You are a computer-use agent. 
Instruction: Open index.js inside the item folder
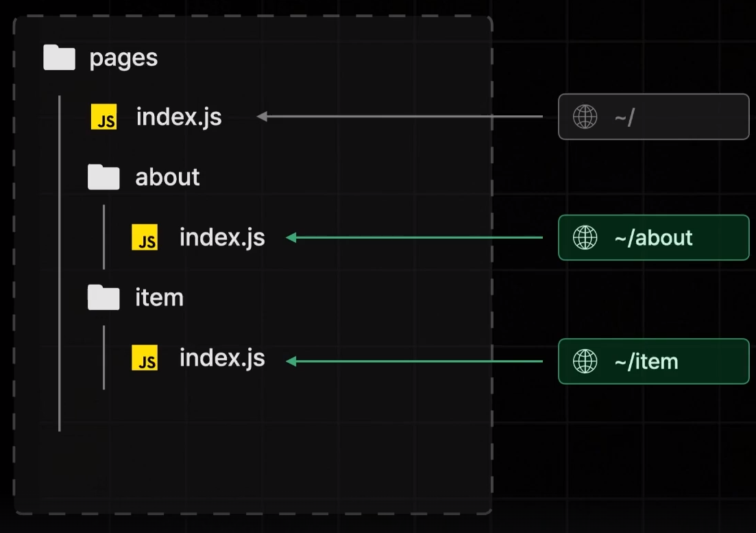click(222, 358)
